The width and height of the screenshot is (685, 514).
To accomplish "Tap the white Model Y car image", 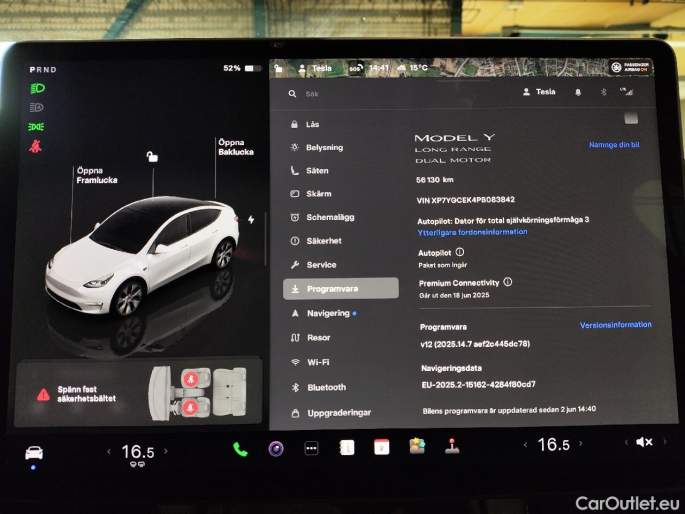I will coord(142,255).
